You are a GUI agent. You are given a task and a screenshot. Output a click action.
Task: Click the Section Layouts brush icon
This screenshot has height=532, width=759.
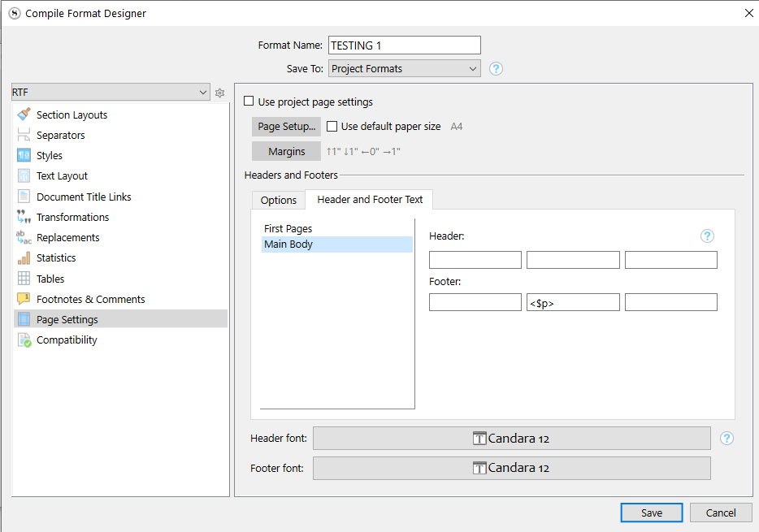(x=24, y=115)
